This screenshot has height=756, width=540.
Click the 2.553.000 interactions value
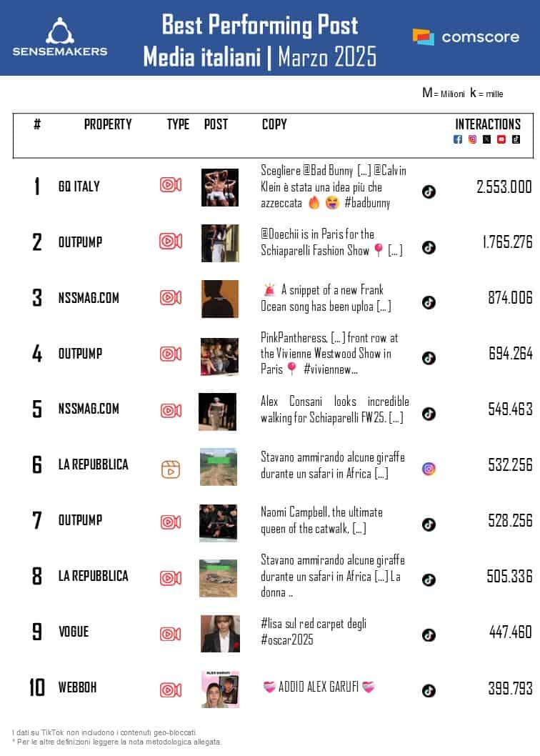(504, 186)
